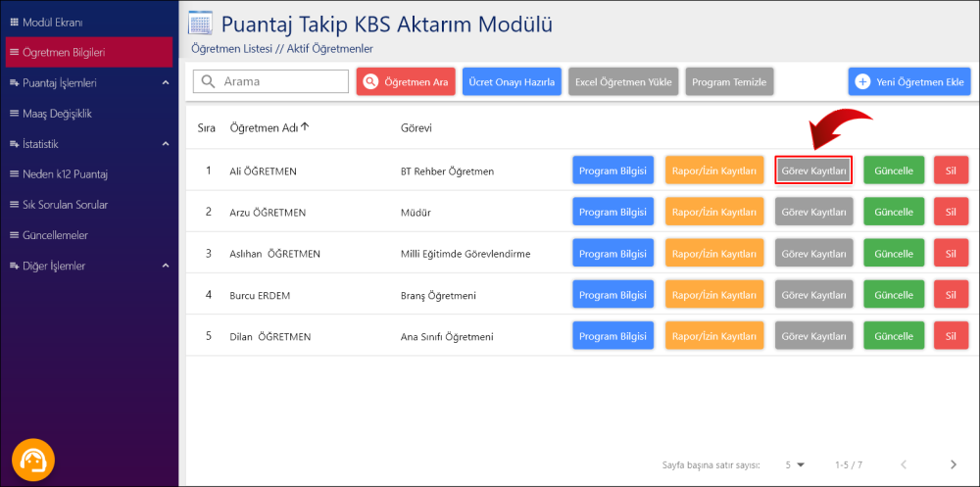The width and height of the screenshot is (980, 487).
Task: Select Sık Sorulan Sorular menu item
Action: click(x=65, y=205)
